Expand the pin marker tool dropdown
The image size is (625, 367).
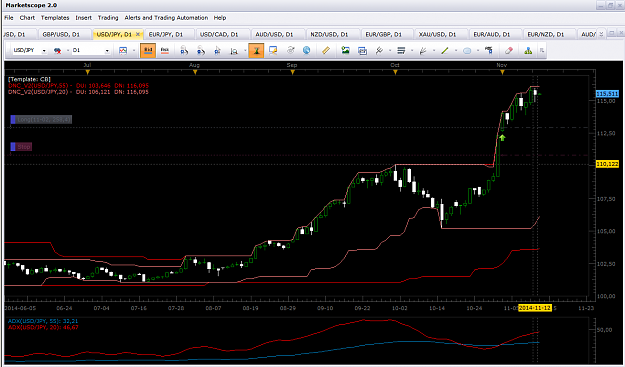[389, 51]
